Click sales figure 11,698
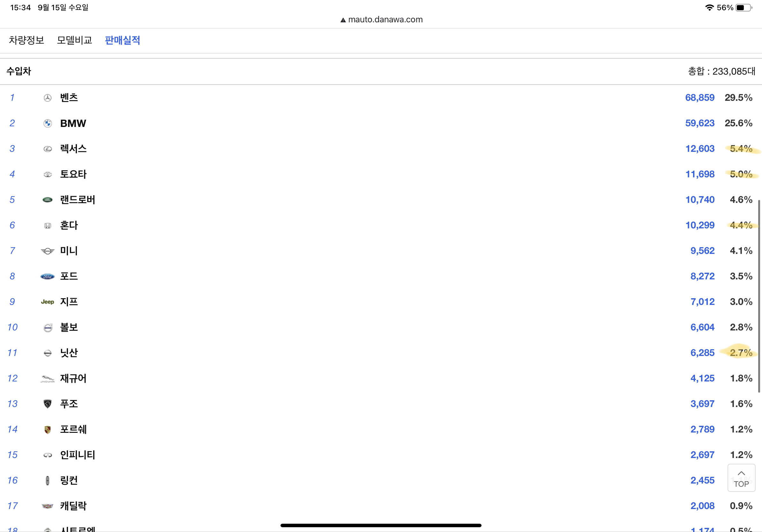 pyautogui.click(x=700, y=174)
